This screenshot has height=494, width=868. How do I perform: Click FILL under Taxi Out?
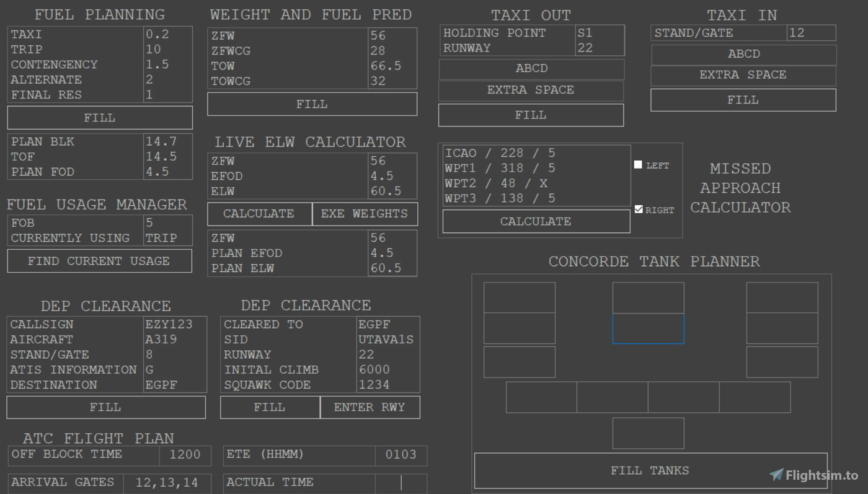531,115
